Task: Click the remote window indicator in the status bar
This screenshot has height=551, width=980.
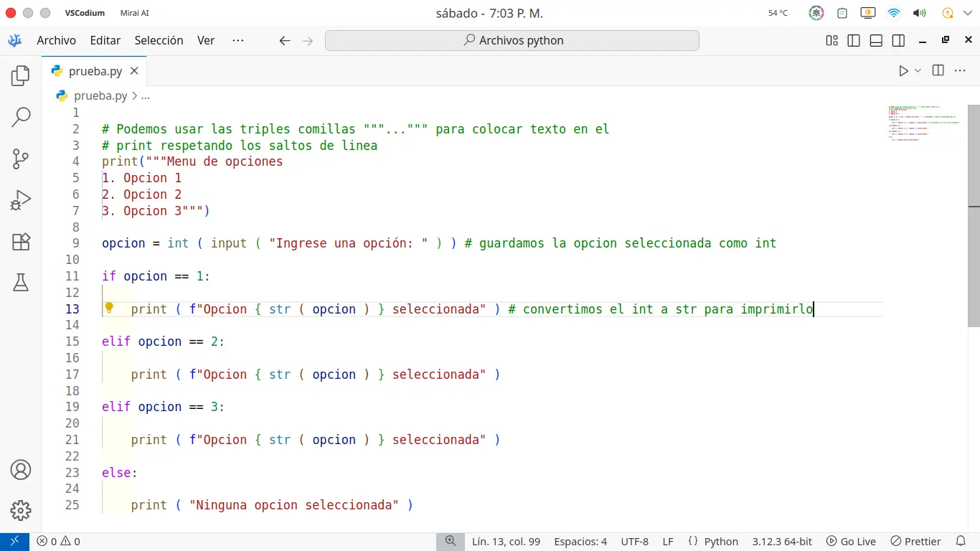Action: click(14, 542)
